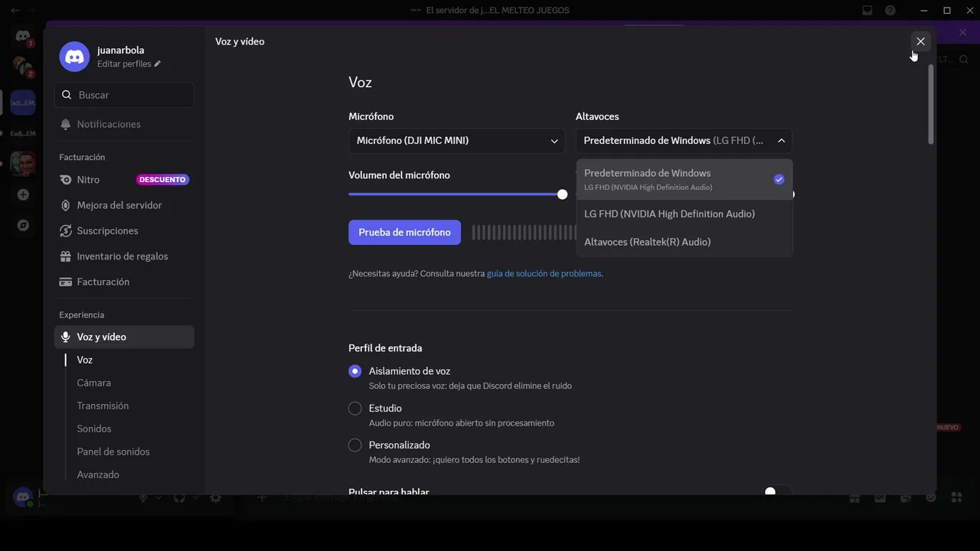Click the settings panel vertical scrollbar
980x551 pixels.
931,104
